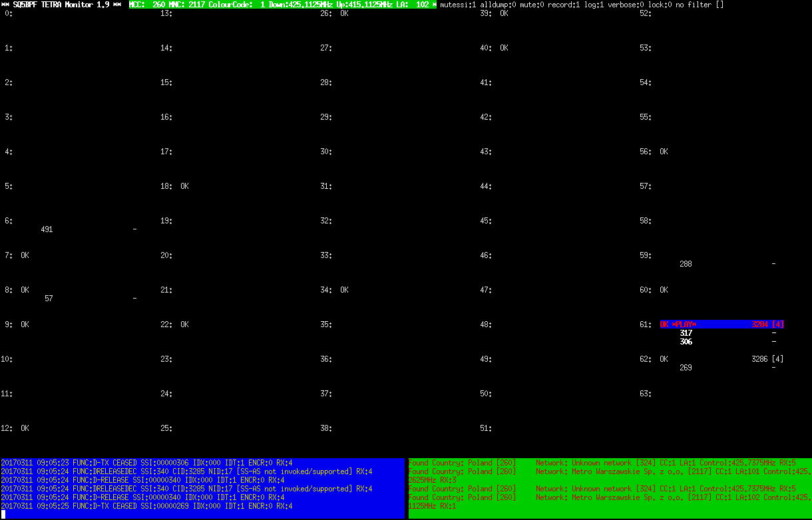This screenshot has height=520, width=812.
Task: Toggle the record:1 flag
Action: 564,5
